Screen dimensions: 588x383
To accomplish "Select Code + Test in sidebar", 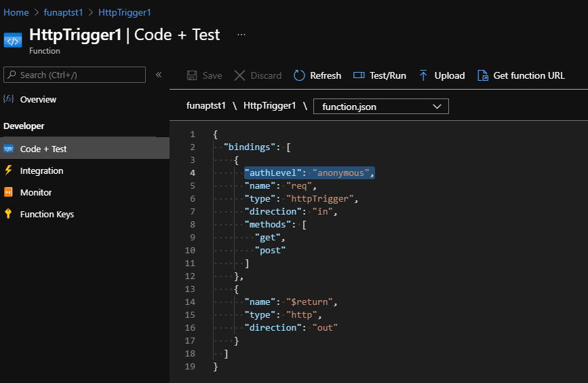I will point(85,149).
